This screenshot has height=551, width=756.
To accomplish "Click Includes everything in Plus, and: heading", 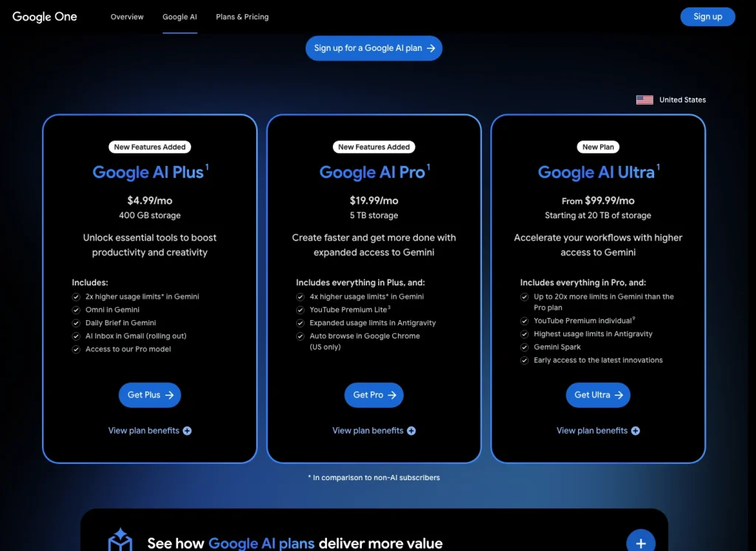I will (360, 283).
